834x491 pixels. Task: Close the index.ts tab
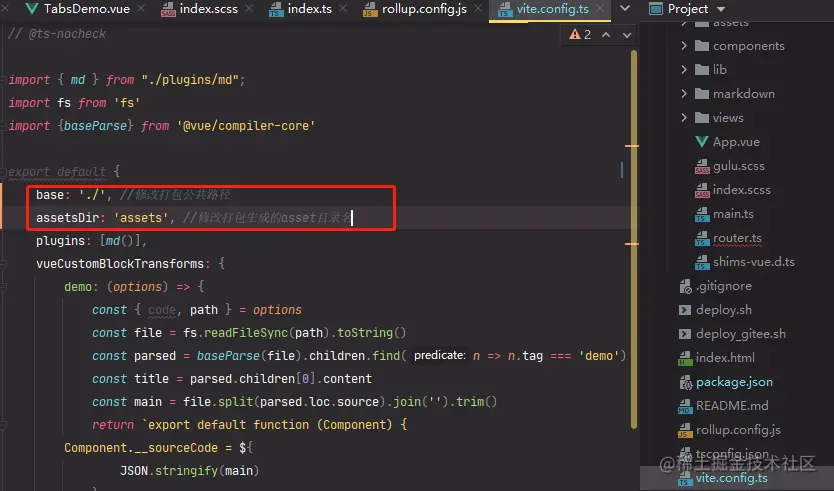(343, 9)
